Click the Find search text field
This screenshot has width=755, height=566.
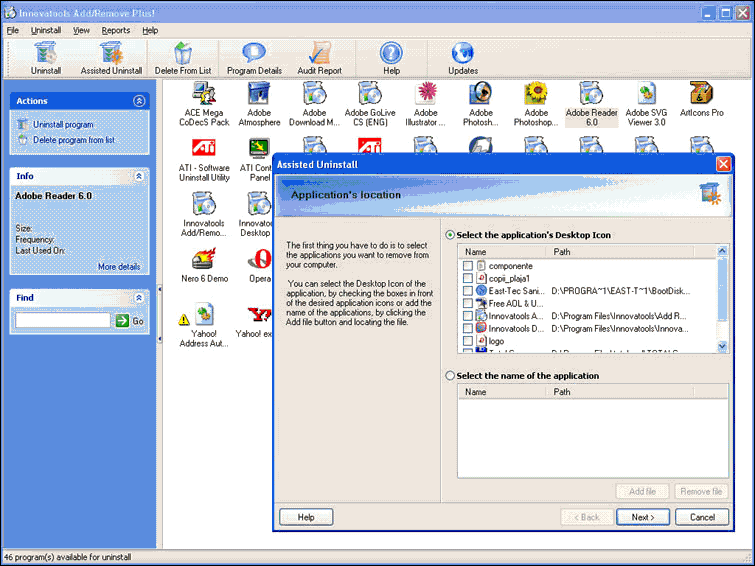[x=63, y=320]
